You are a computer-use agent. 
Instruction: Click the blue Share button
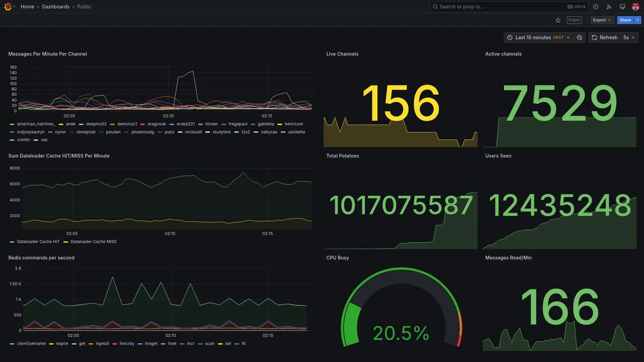625,20
